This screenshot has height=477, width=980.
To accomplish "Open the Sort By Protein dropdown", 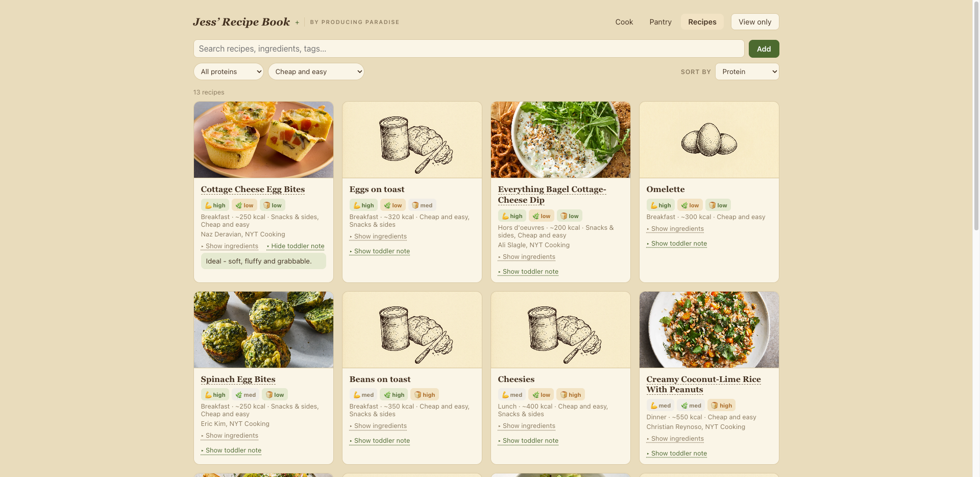I will point(747,71).
